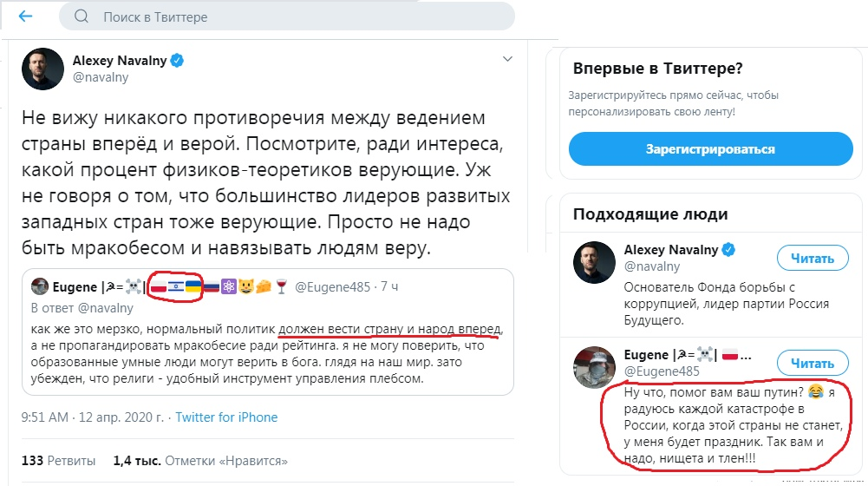Click the verified badge in suggested people panel
Viewport: 868px width, 486px height.
pyautogui.click(x=729, y=250)
